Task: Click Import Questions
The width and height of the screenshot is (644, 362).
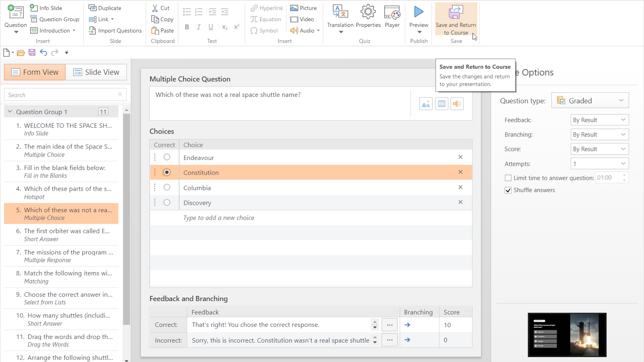Action: 115,31
